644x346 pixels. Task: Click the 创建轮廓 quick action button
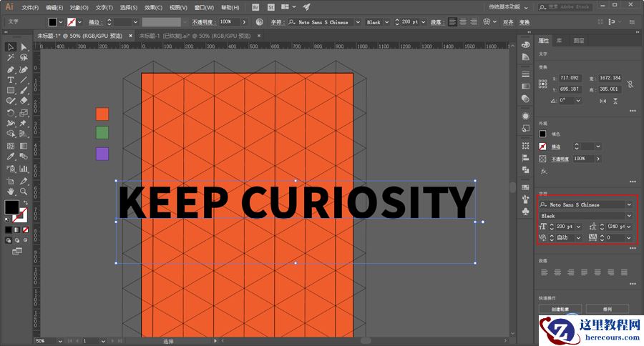562,310
